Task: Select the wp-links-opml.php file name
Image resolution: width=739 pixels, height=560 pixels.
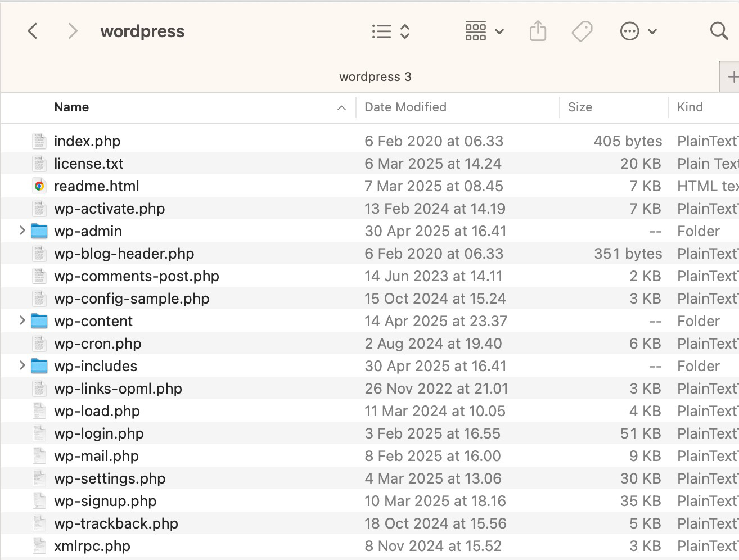Action: tap(118, 389)
